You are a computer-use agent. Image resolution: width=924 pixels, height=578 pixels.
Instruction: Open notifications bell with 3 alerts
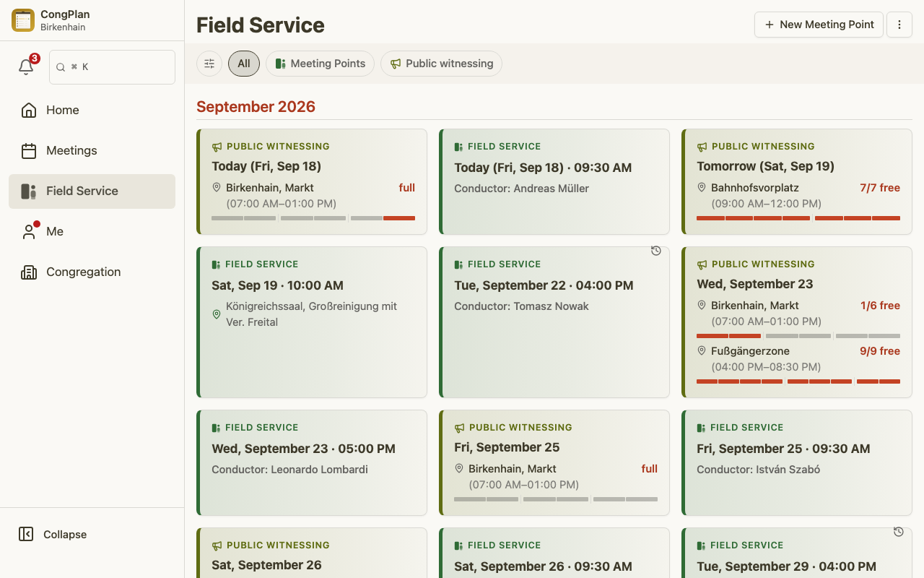pos(27,66)
